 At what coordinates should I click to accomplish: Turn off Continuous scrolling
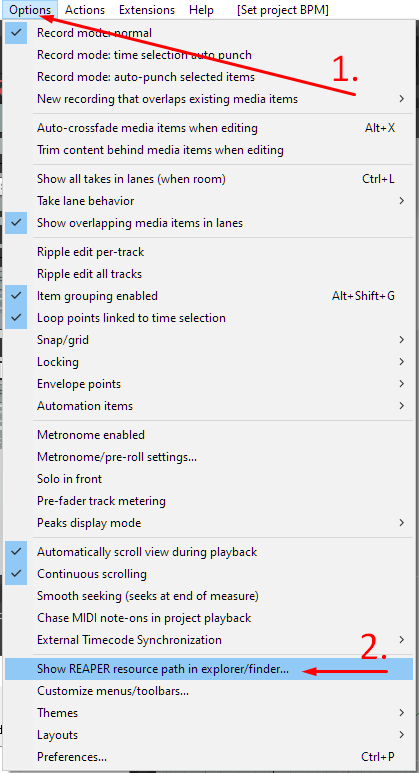click(x=16, y=574)
